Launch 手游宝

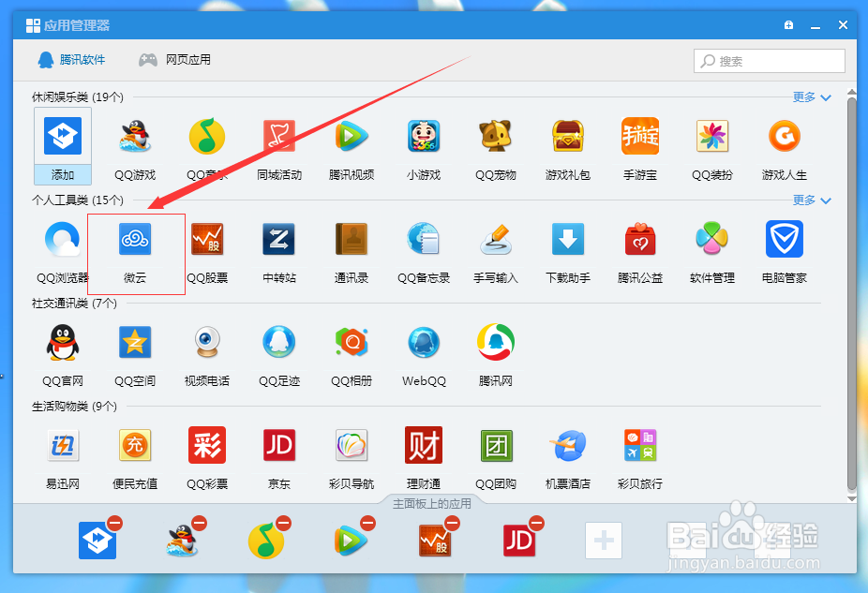[x=640, y=148]
